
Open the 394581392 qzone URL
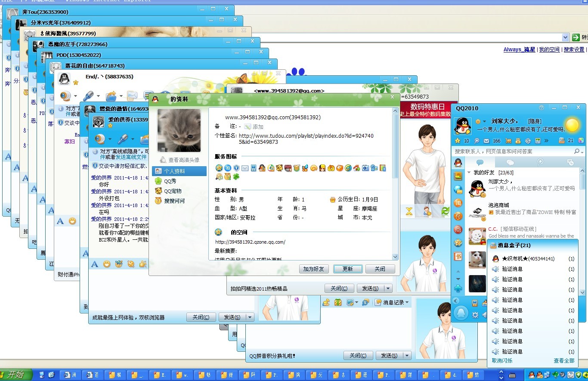(x=250, y=242)
